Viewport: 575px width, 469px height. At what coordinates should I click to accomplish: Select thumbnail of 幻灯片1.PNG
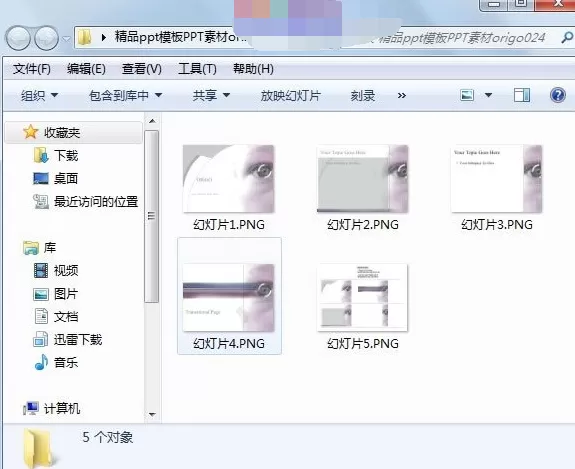(x=228, y=179)
